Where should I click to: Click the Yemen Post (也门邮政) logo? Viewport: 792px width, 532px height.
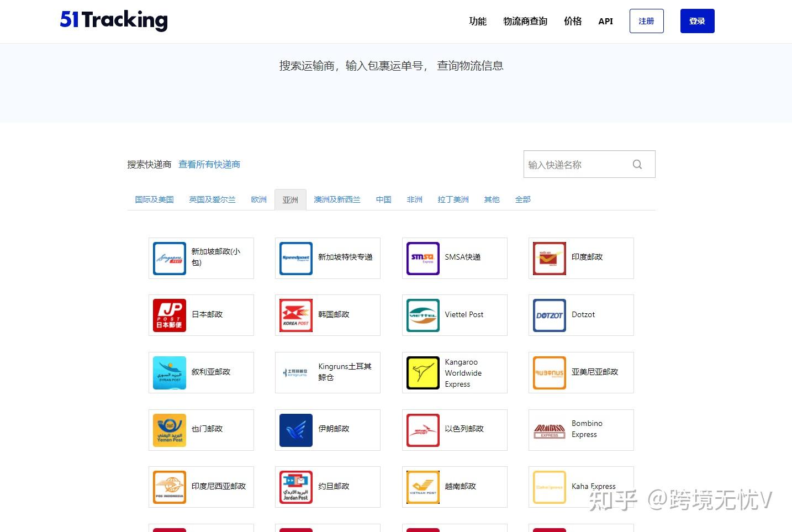point(170,430)
